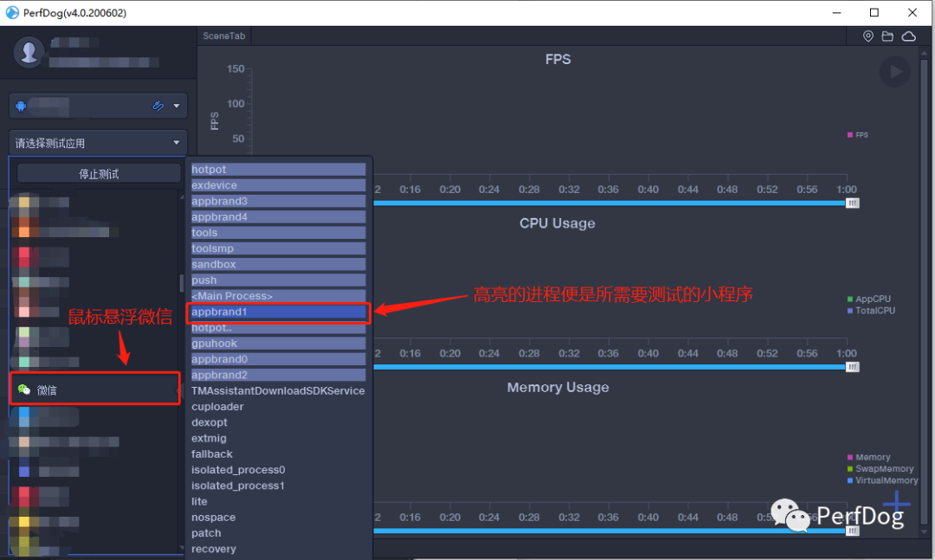Select the <Main Process> entry

click(x=278, y=296)
